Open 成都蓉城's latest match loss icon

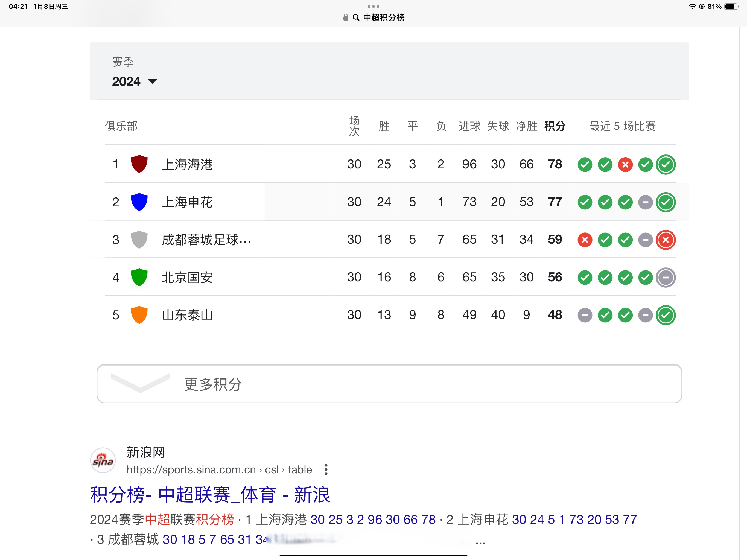tap(666, 240)
